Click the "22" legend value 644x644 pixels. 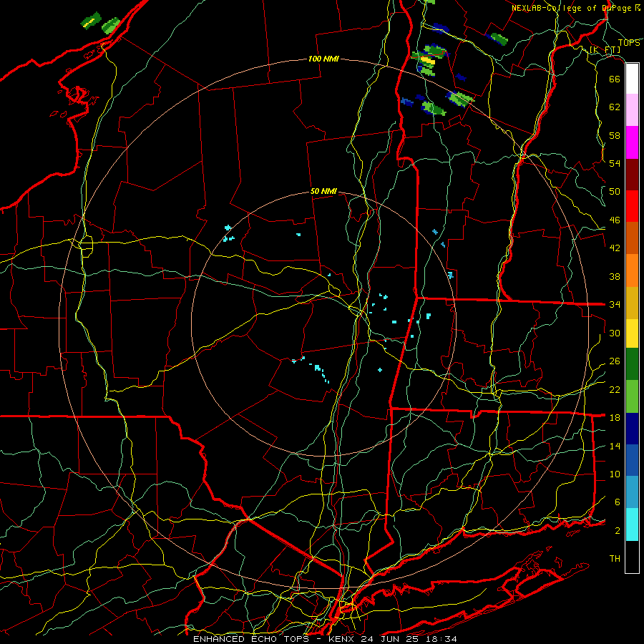click(x=615, y=389)
